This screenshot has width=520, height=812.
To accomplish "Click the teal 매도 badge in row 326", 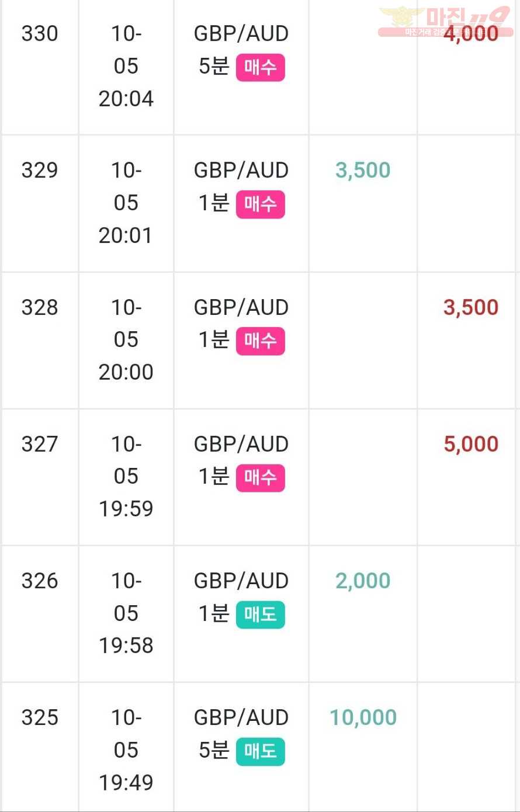I will [x=260, y=615].
